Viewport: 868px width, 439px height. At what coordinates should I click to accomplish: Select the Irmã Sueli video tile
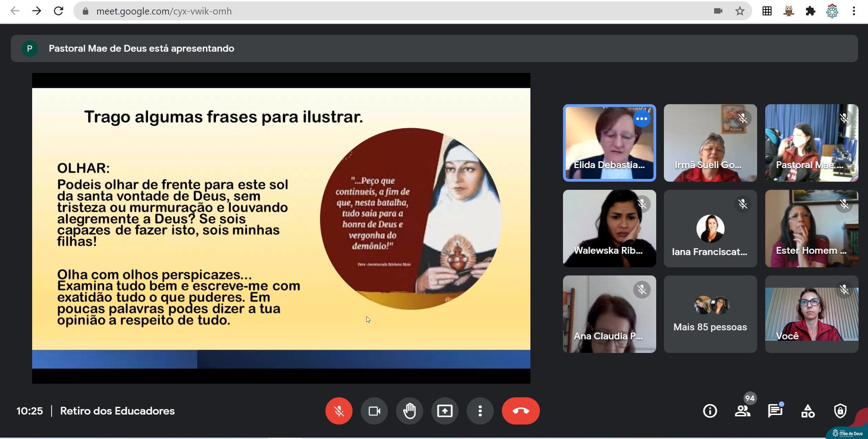point(710,143)
